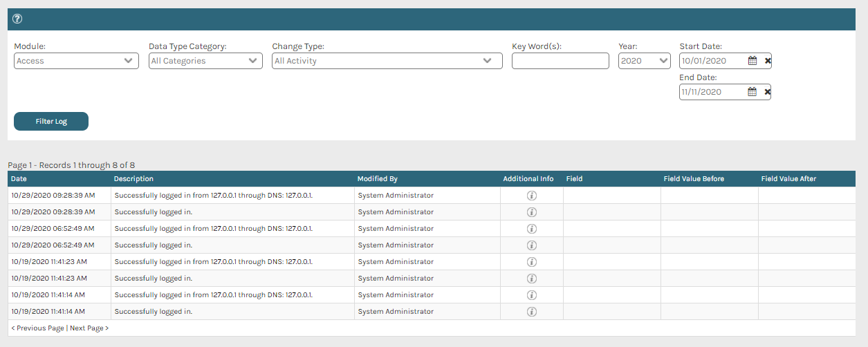Expand the Module dropdown
The height and width of the screenshot is (347, 868).
(x=76, y=61)
